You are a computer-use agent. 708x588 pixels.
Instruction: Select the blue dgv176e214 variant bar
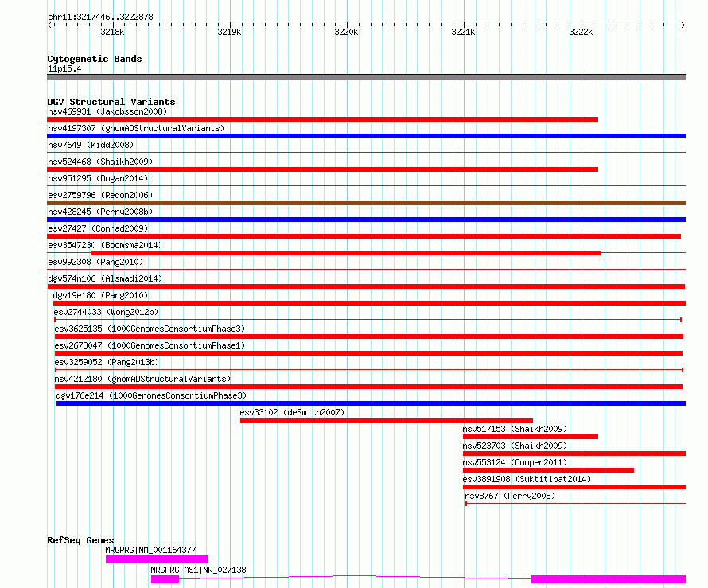pos(371,403)
